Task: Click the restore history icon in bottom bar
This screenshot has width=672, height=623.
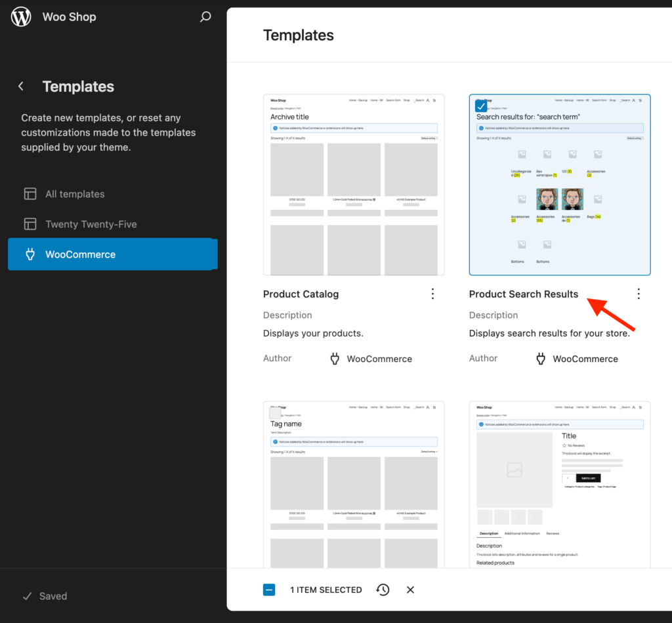Action: click(383, 590)
